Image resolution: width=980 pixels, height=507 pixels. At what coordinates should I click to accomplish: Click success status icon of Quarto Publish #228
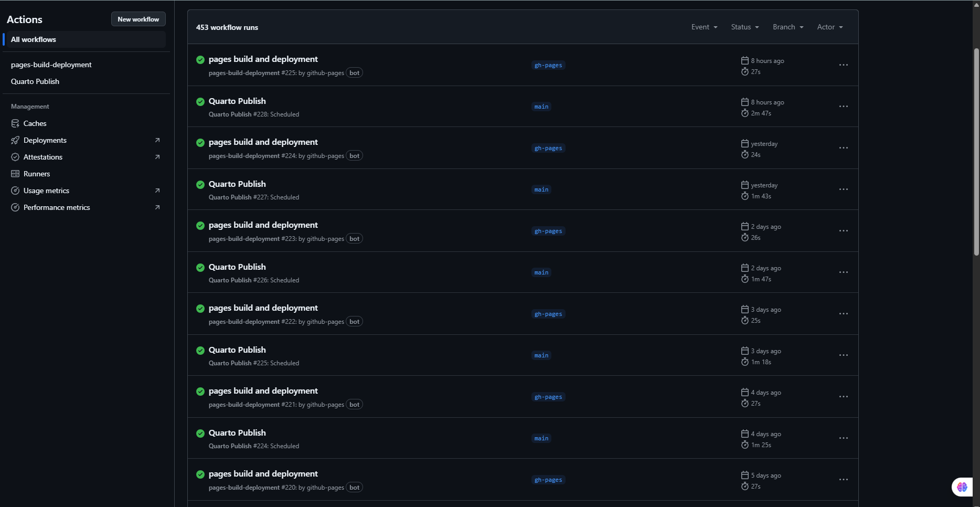coord(200,101)
